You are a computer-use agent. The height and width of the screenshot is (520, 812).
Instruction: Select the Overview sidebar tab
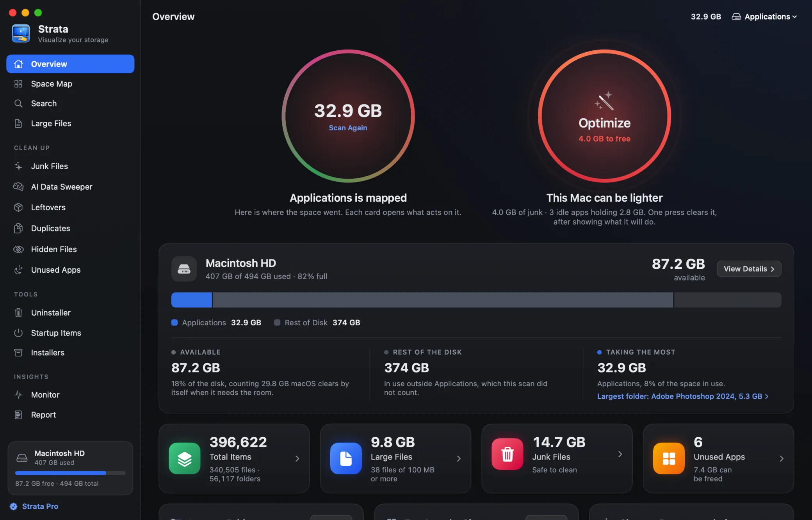click(70, 64)
